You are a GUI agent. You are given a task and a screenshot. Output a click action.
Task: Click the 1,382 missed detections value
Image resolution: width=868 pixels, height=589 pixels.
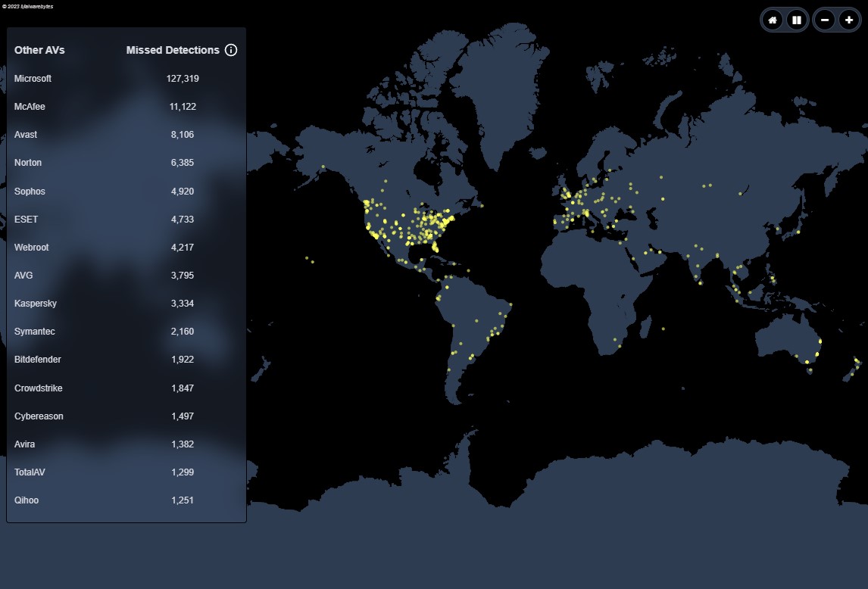pyautogui.click(x=183, y=444)
